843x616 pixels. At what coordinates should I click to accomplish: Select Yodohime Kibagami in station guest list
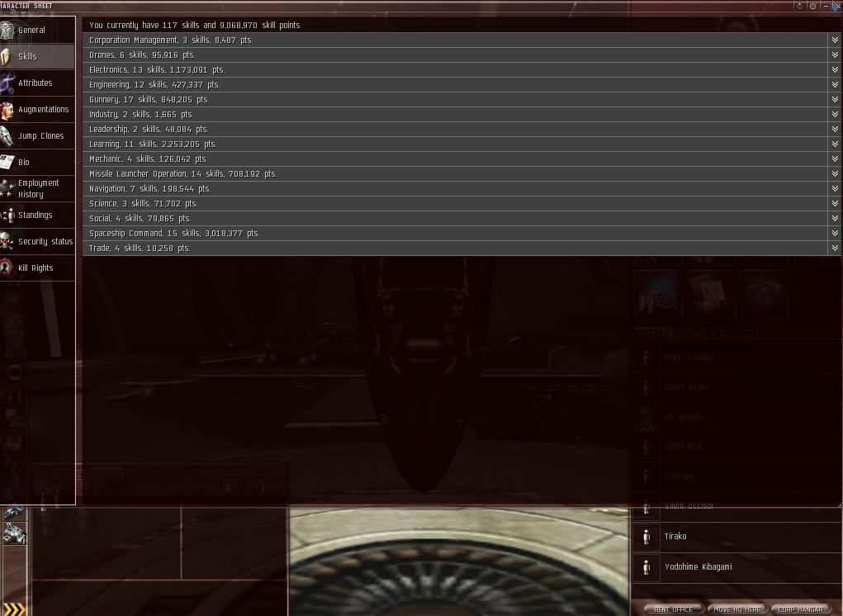[737, 566]
